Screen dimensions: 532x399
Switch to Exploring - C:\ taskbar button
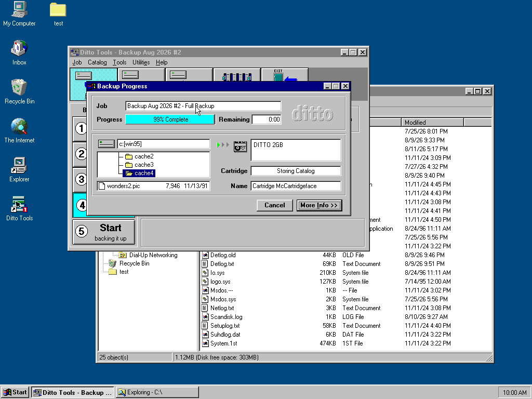(x=157, y=392)
